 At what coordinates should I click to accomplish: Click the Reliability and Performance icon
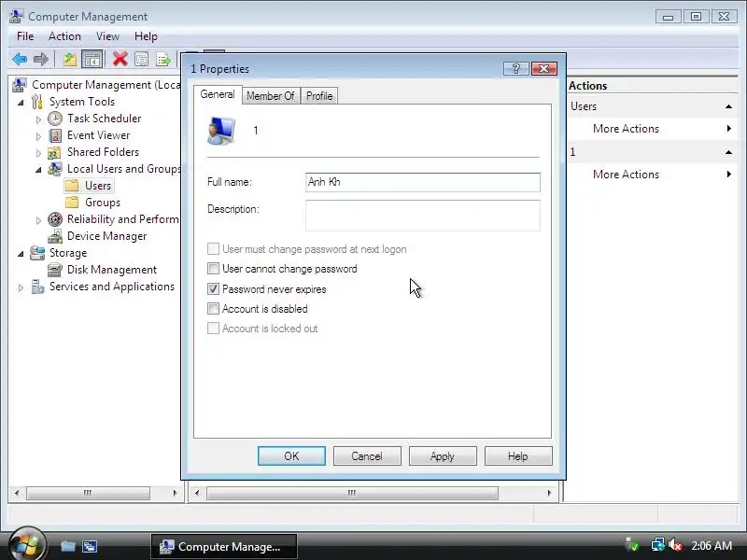(x=55, y=219)
